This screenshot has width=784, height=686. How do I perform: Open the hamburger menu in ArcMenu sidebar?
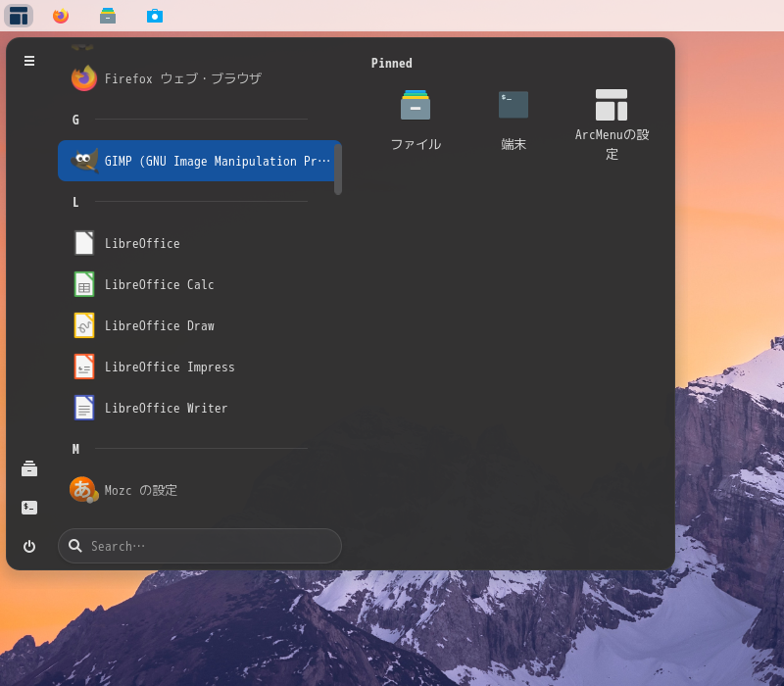29,61
